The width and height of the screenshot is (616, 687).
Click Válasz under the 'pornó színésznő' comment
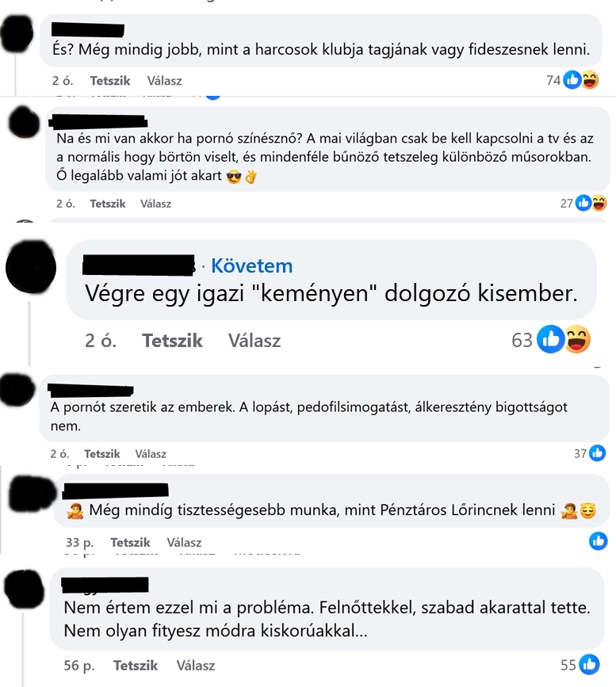pyautogui.click(x=155, y=204)
